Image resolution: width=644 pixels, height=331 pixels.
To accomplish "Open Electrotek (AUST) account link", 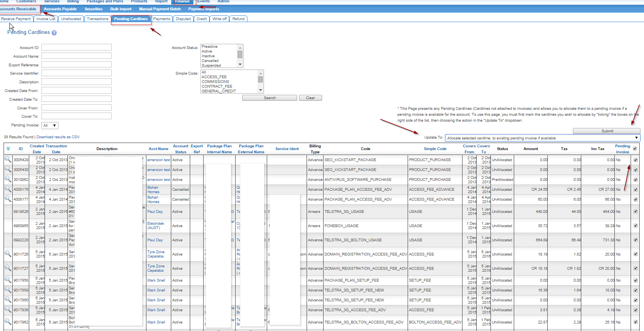I will 155,226.
